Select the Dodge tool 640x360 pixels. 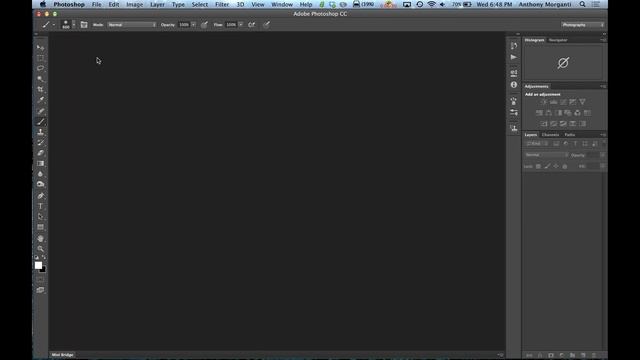[x=40, y=184]
